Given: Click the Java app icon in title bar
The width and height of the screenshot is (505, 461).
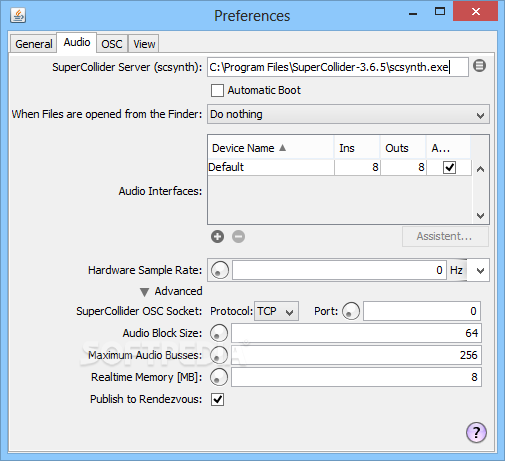Looking at the screenshot, I should click(18, 15).
